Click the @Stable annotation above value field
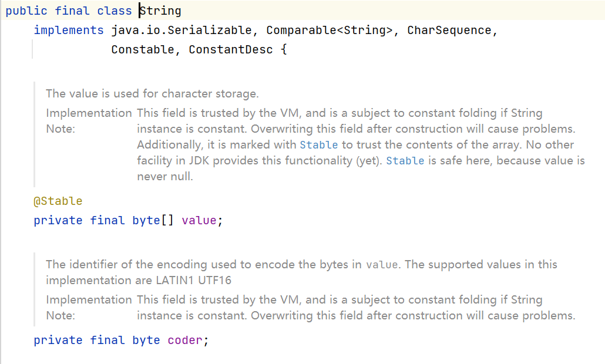 click(x=58, y=201)
